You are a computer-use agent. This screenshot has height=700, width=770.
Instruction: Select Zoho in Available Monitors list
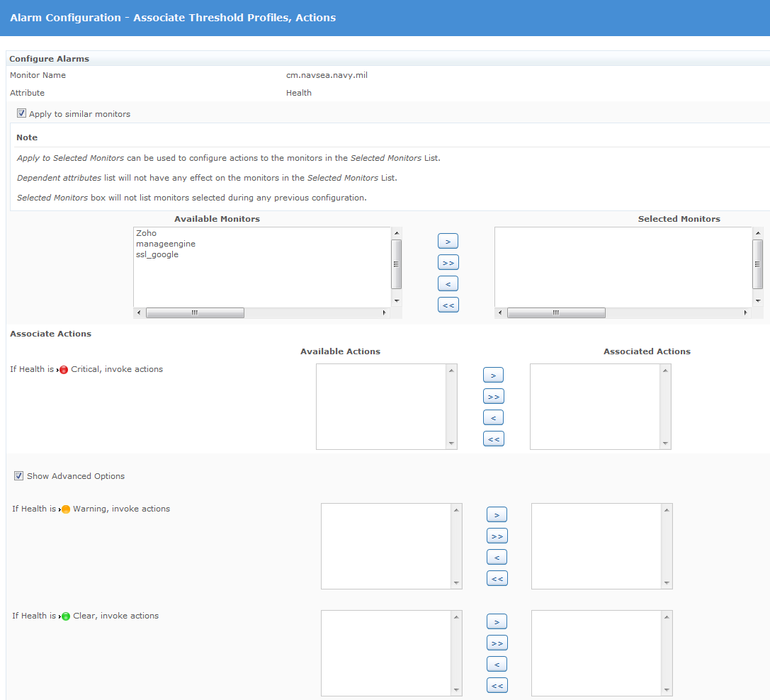tap(146, 233)
